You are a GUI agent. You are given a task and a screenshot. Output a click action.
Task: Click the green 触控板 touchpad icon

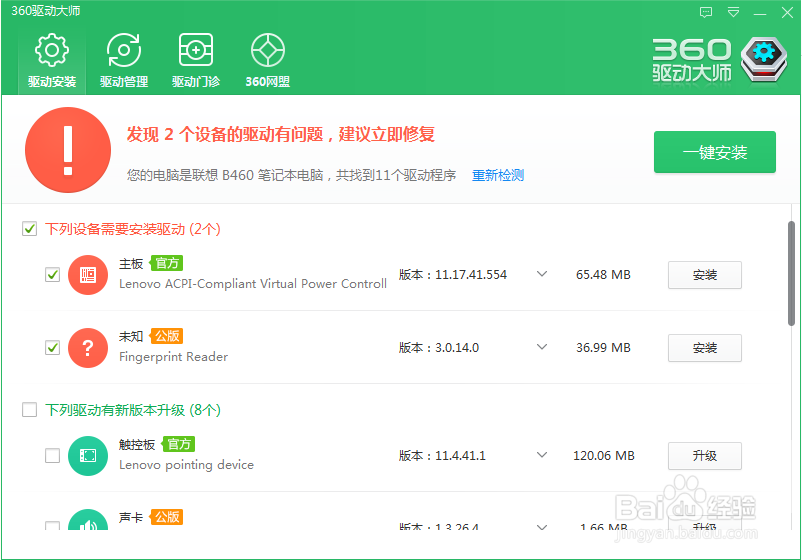coord(88,456)
